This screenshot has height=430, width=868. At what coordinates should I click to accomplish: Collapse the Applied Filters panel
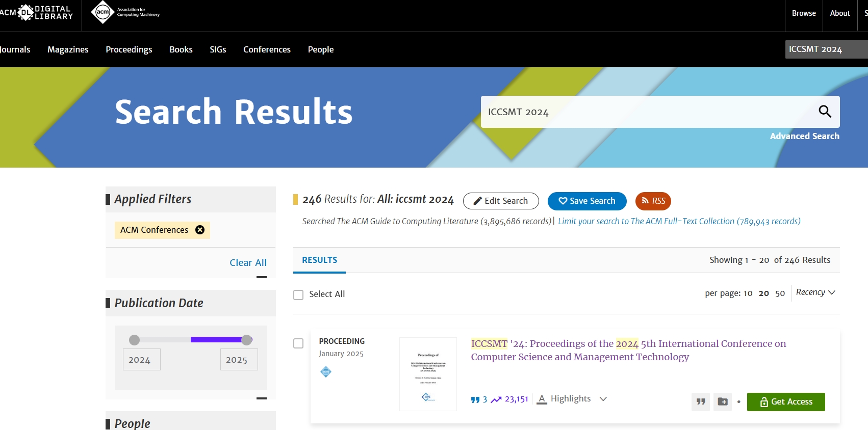262,277
